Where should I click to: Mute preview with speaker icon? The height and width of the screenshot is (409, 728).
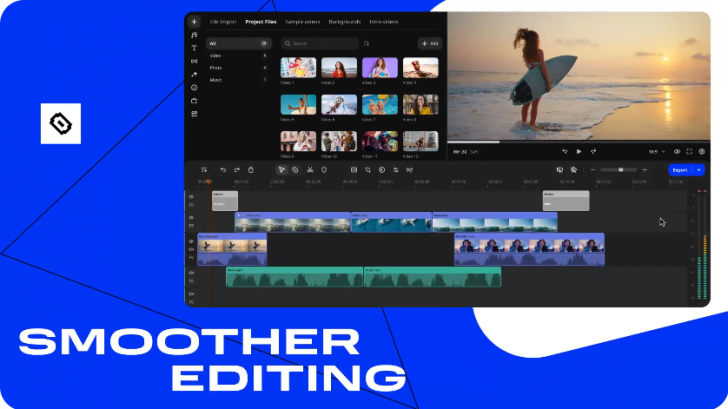pos(677,151)
